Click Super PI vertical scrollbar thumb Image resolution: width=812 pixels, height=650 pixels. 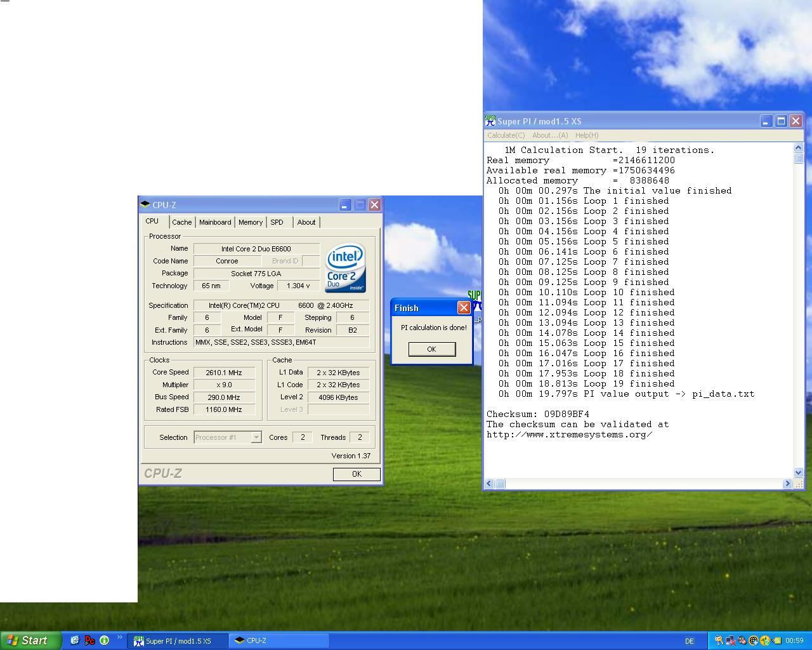point(798,158)
